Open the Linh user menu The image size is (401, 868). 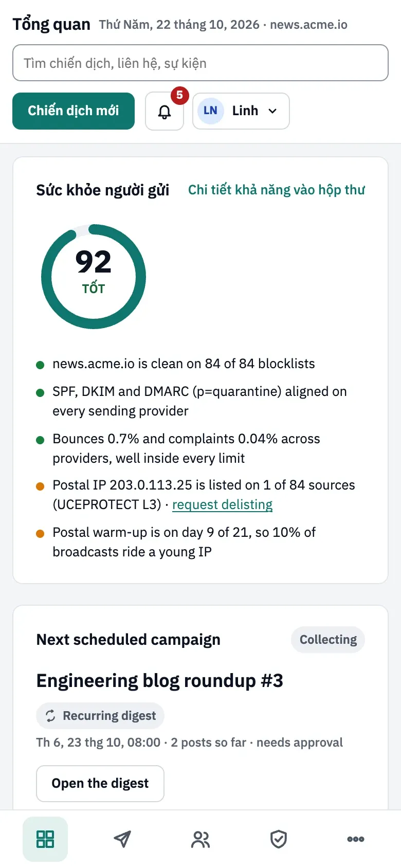tap(241, 111)
